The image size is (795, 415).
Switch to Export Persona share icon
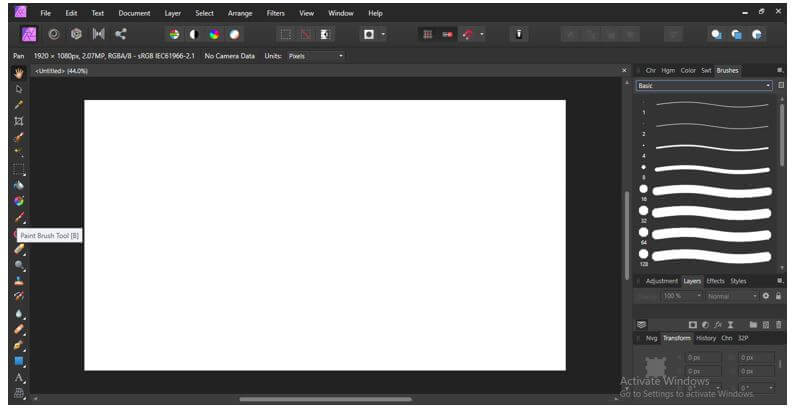coord(121,34)
